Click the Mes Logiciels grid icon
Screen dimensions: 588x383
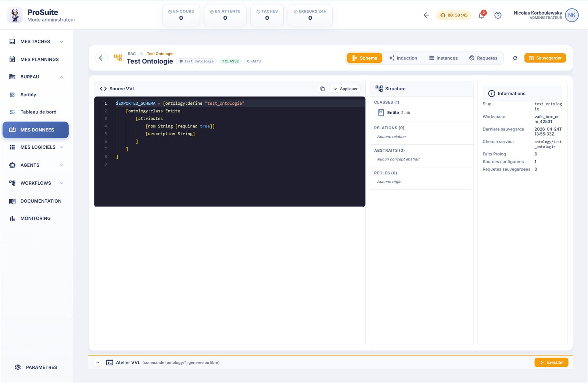click(x=12, y=147)
